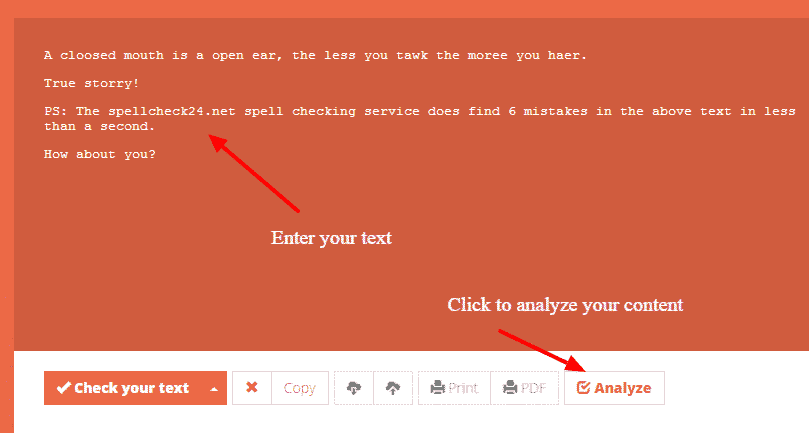809x433 pixels.
Task: Export text with the PDF button
Action: coord(525,388)
